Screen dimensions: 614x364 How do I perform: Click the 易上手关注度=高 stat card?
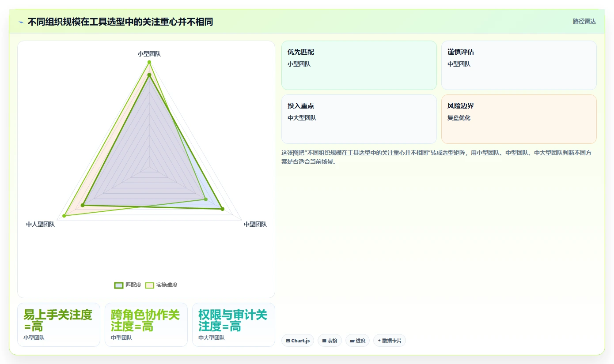tap(59, 325)
